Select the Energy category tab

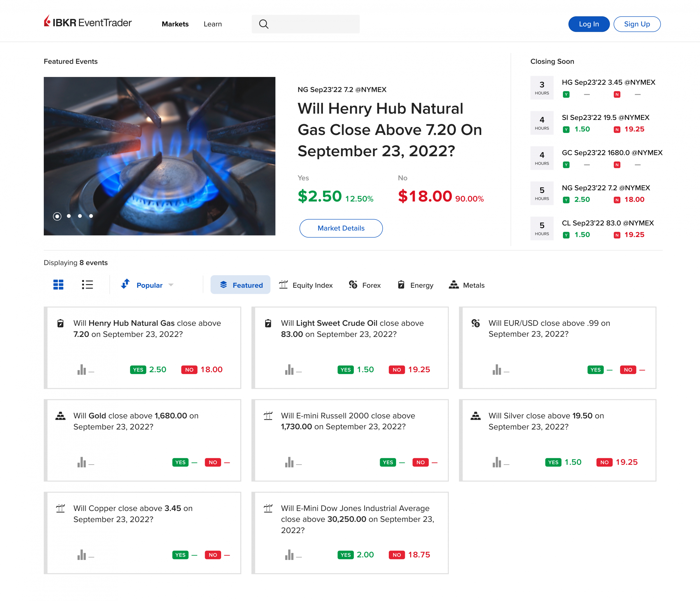(x=415, y=285)
